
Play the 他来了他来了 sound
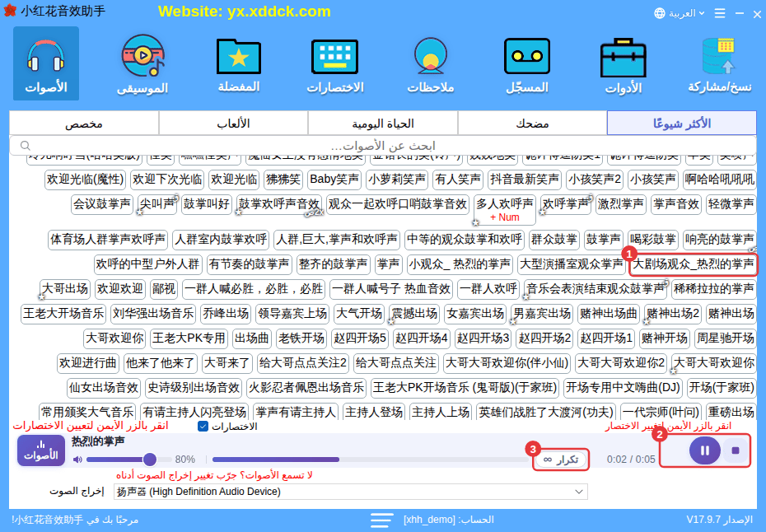[161, 362]
